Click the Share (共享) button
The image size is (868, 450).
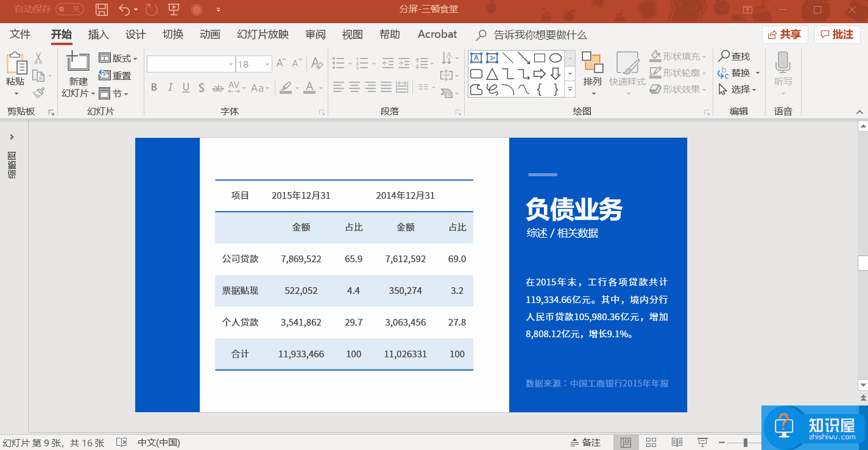pos(785,35)
